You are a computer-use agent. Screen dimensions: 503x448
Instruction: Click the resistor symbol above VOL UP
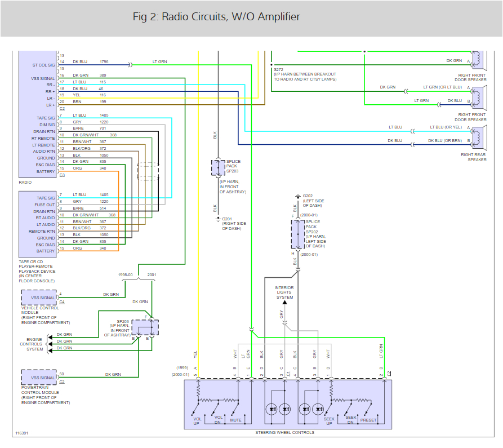[198, 392]
